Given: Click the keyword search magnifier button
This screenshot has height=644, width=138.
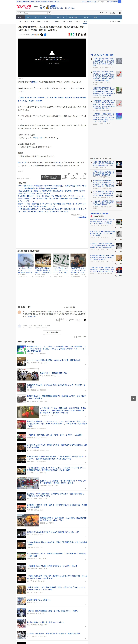Looking at the screenshot, I should pyautogui.click(x=49, y=13).
